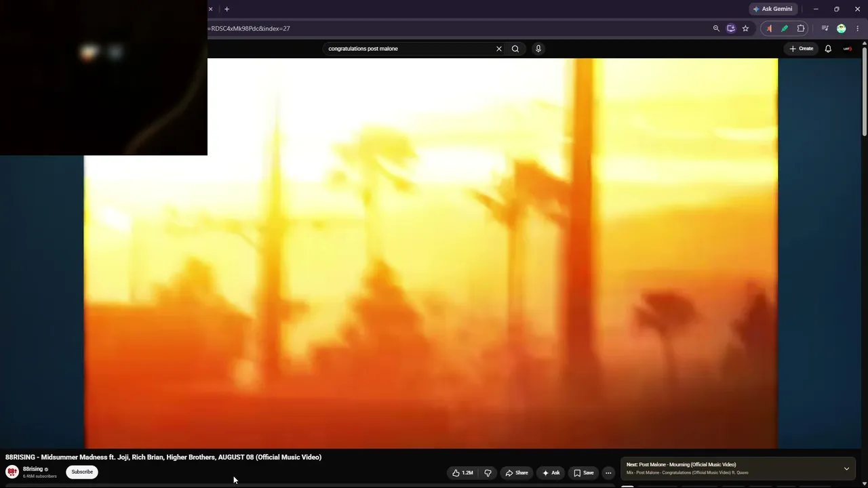This screenshot has width=868, height=488.
Task: Open the Chrome extensions puzzle icon
Action: click(x=801, y=28)
